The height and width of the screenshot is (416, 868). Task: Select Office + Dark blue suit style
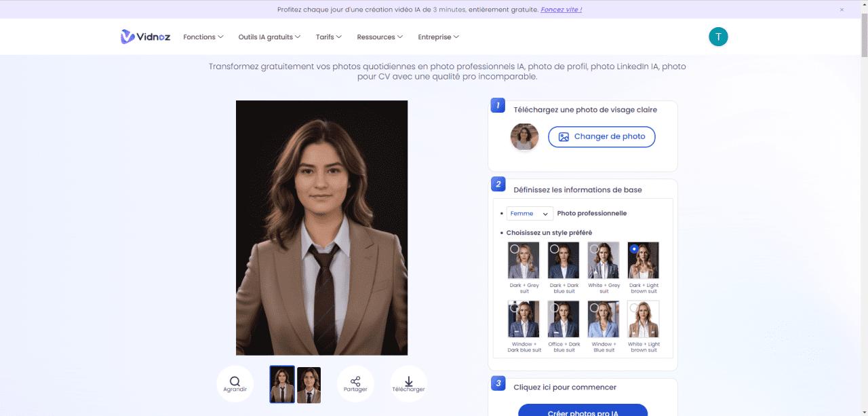(564, 319)
